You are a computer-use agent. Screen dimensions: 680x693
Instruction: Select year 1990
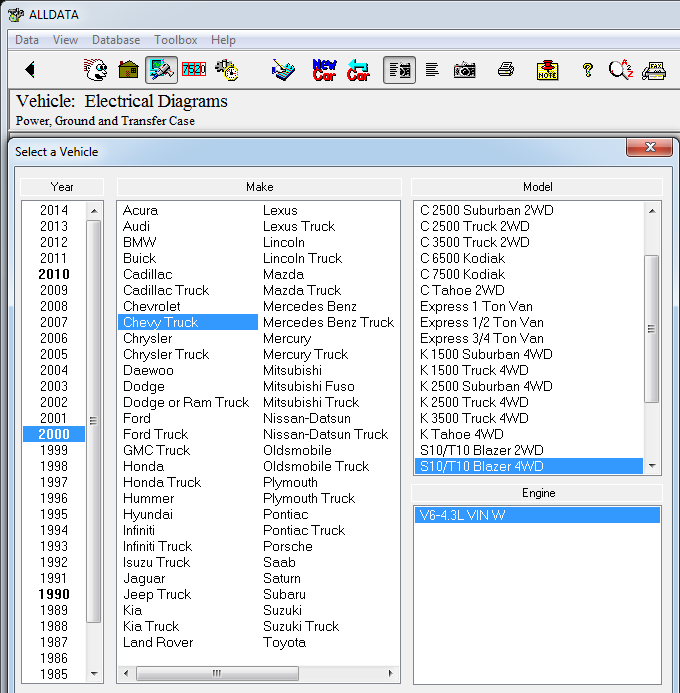click(x=54, y=594)
